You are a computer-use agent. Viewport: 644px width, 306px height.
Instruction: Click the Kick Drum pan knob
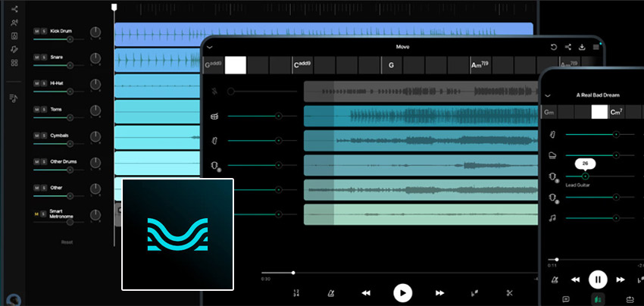(95, 33)
